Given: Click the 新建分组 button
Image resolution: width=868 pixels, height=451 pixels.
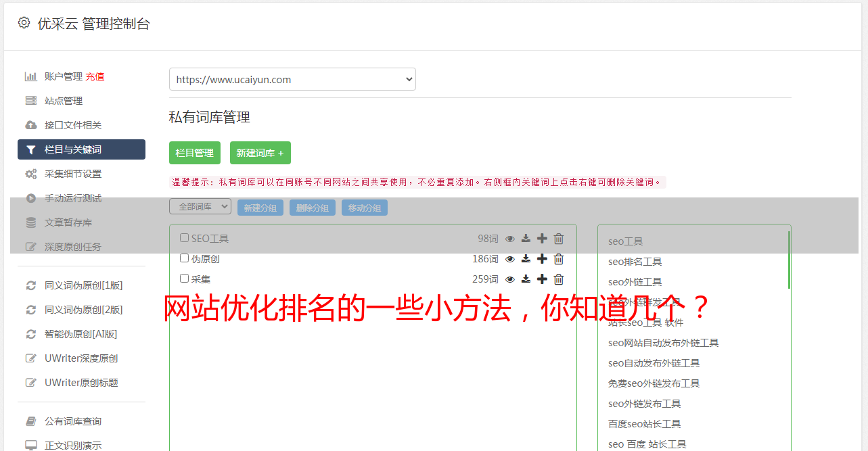Looking at the screenshot, I should coord(260,208).
